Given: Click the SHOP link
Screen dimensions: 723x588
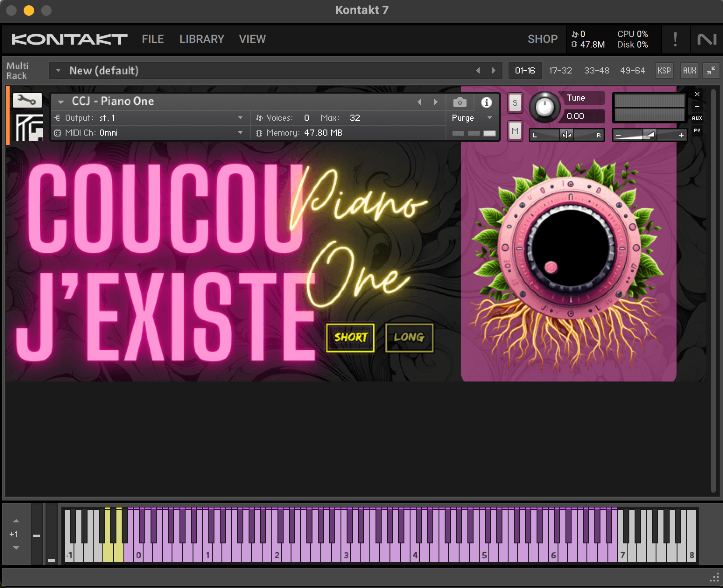Looking at the screenshot, I should tap(542, 39).
